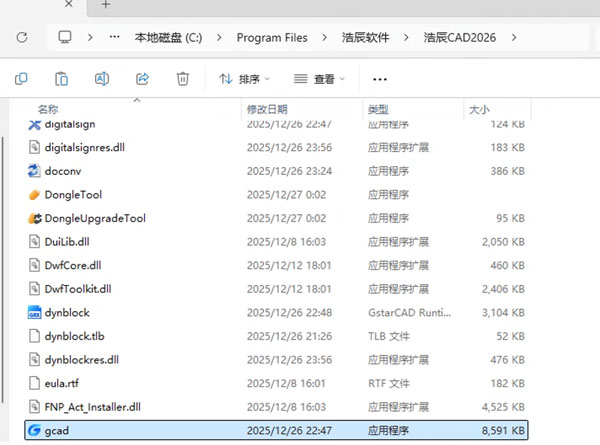Screen dimensions: 600x445
Task: Click the refresh icon
Action: pyautogui.click(x=22, y=37)
